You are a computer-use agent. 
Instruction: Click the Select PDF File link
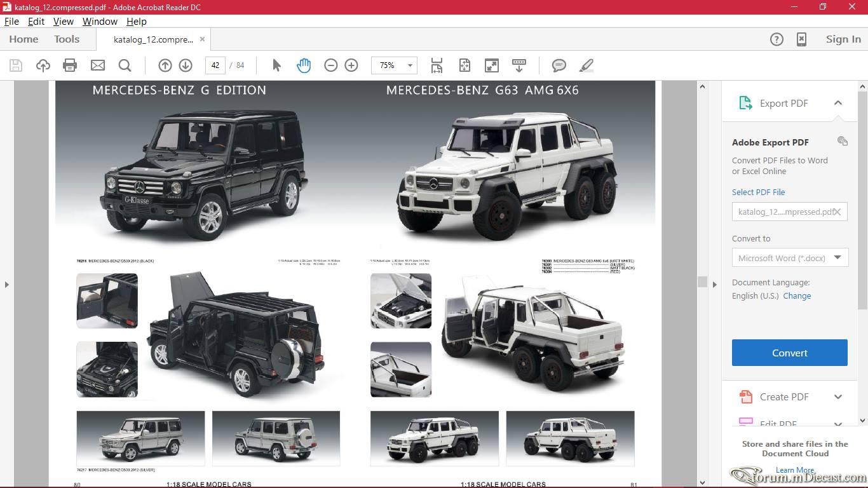point(758,192)
